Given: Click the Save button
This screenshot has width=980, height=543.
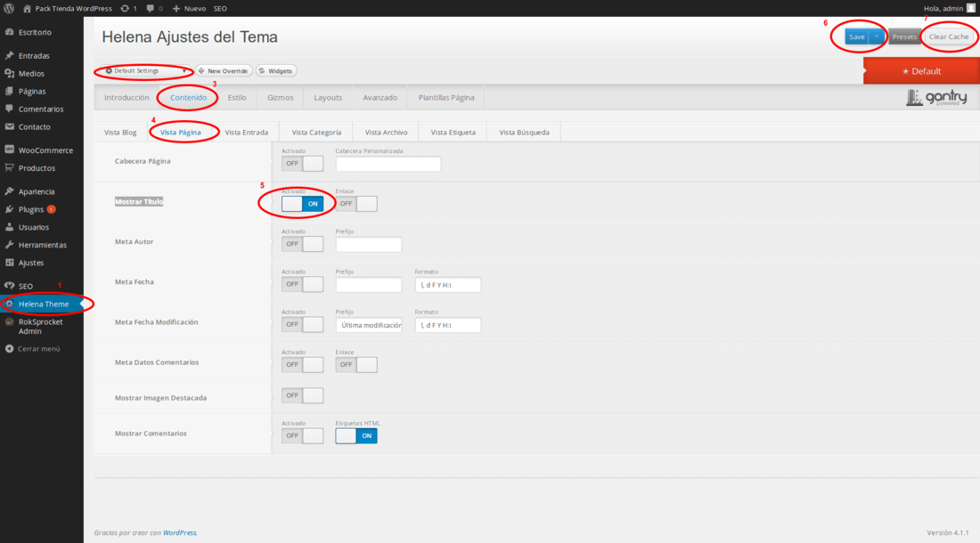Looking at the screenshot, I should click(857, 36).
